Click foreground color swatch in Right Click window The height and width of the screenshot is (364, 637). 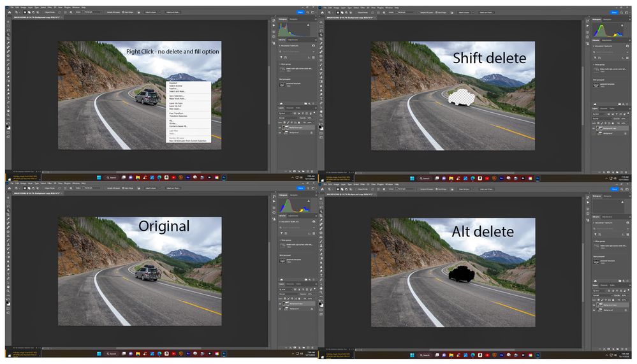coord(7,126)
